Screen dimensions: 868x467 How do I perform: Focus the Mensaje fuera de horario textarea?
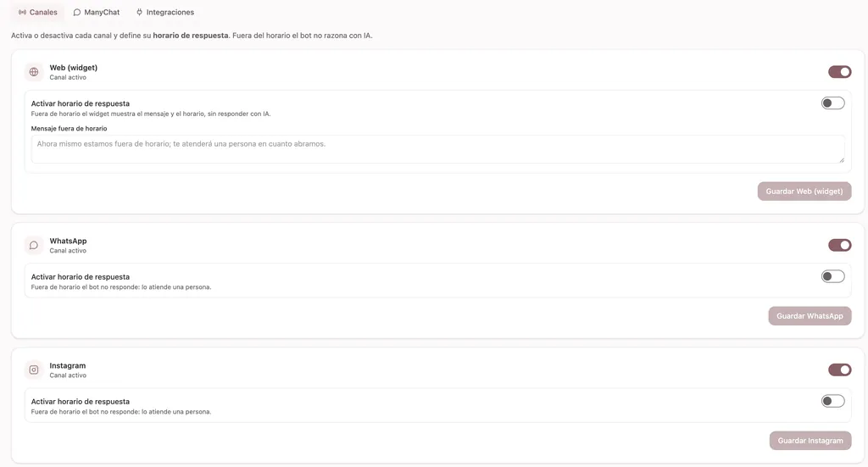tap(438, 149)
